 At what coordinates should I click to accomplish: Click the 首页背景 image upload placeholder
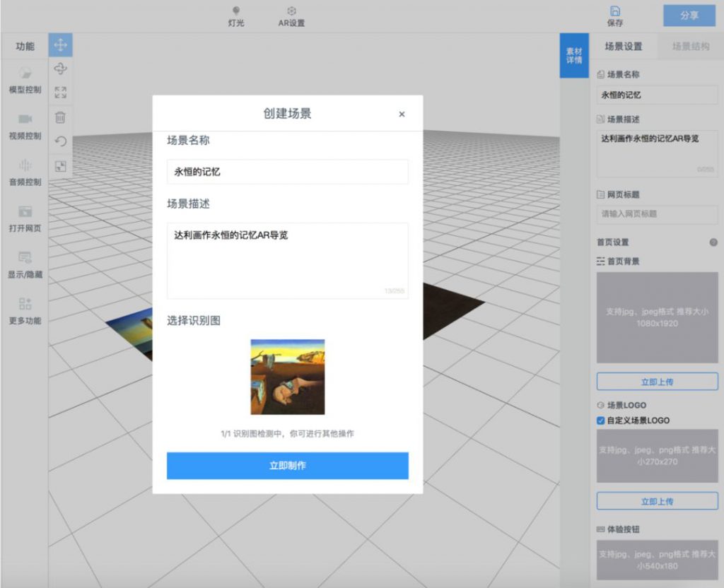[x=657, y=317]
